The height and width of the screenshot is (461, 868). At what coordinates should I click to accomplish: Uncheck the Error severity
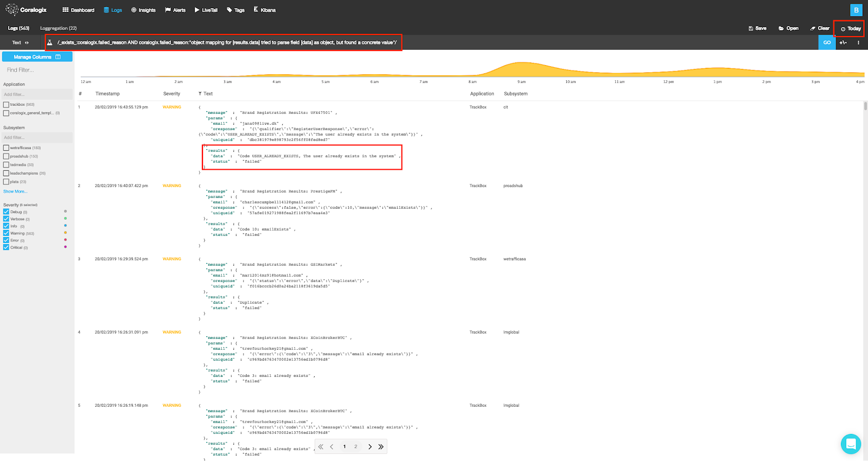click(x=6, y=240)
